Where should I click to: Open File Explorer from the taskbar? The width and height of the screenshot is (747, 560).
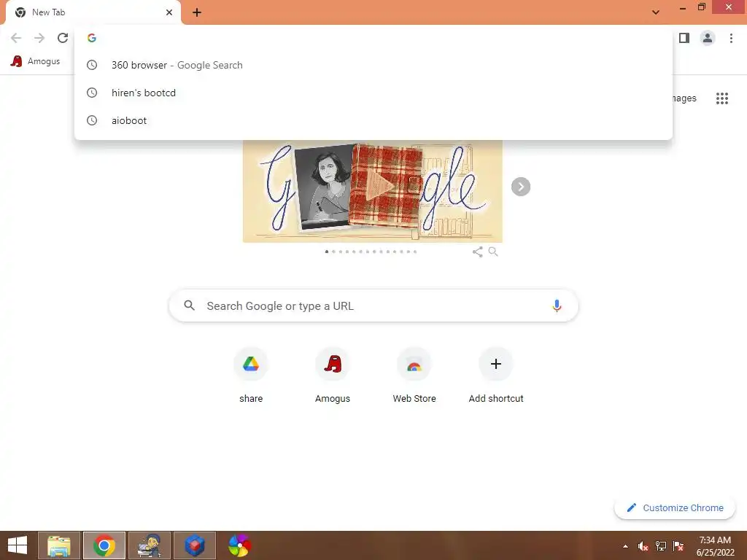click(x=59, y=545)
